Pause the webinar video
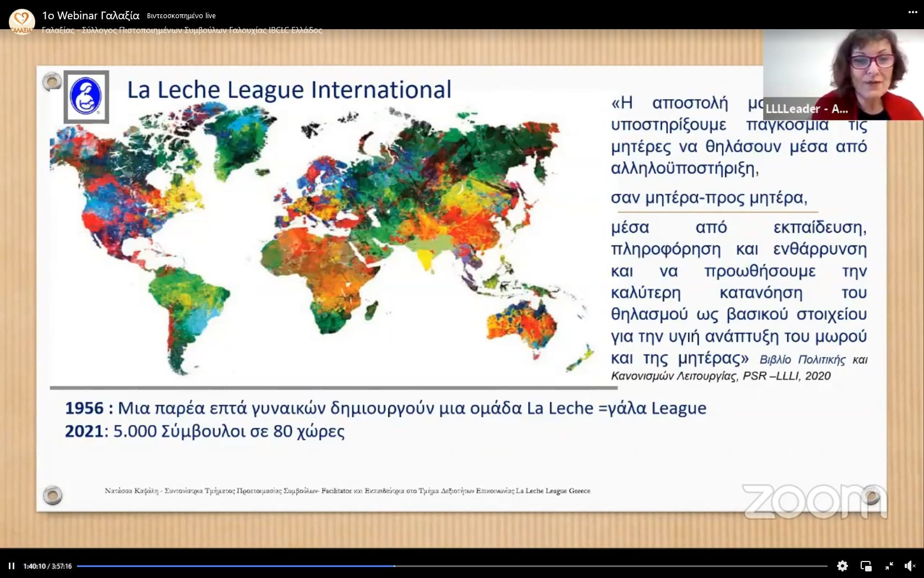 (x=11, y=566)
